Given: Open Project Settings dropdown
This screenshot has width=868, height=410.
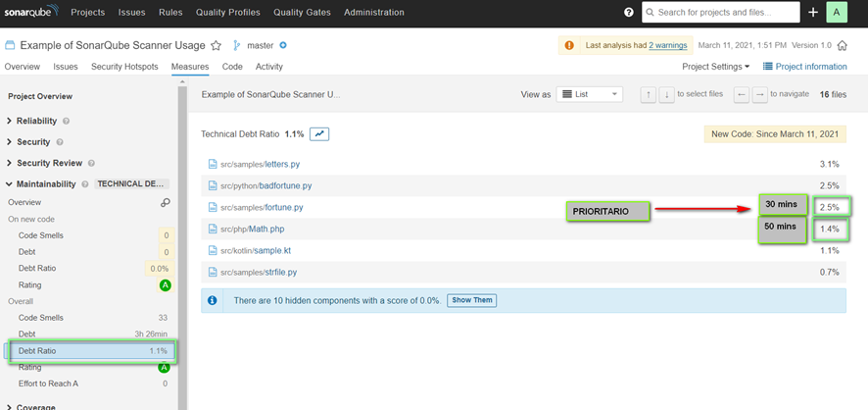Looking at the screenshot, I should point(716,67).
